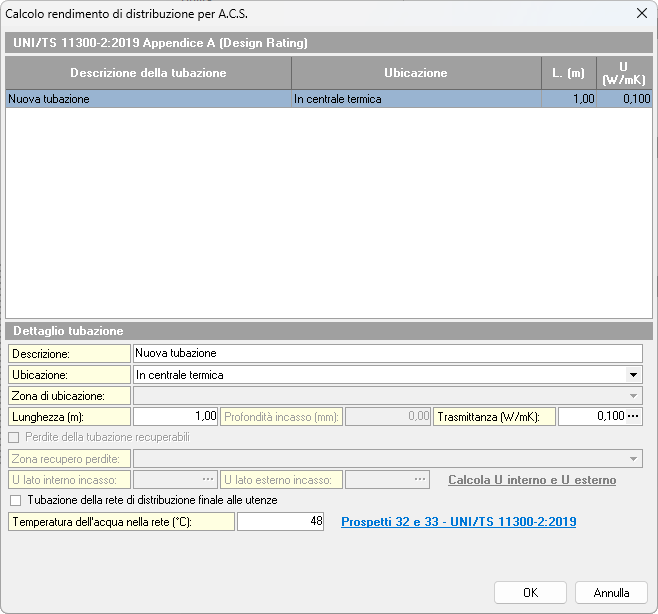Open Prospetti 32 e 33 UNI/TS link
The height and width of the screenshot is (614, 658).
coord(459,522)
